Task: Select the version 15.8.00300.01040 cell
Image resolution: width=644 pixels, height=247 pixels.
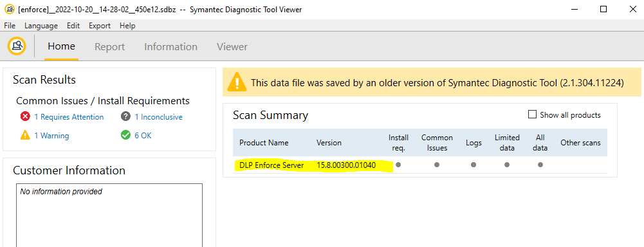Action: click(x=346, y=165)
